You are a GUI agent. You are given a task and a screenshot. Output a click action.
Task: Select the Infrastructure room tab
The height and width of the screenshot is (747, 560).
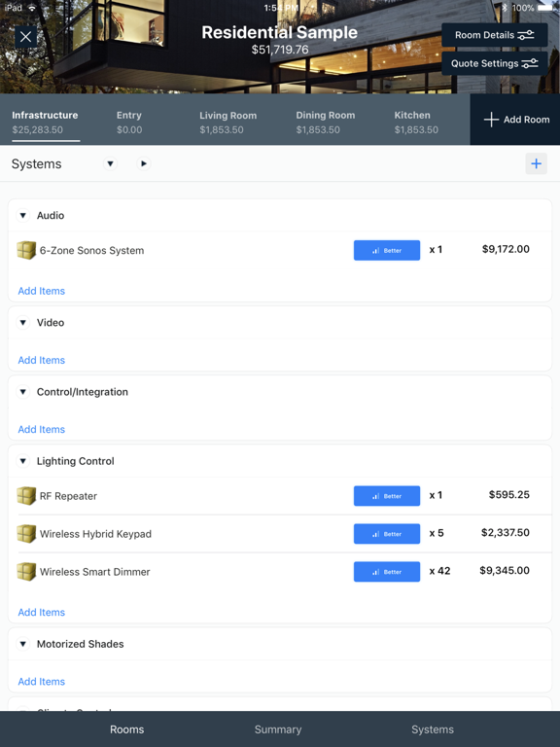[45, 122]
